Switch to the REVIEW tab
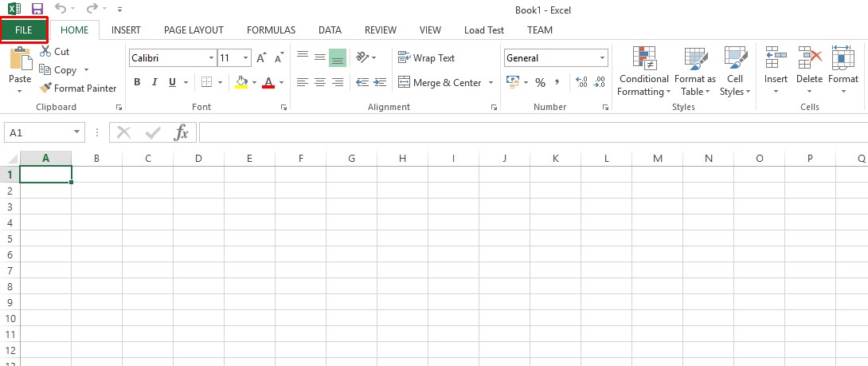The height and width of the screenshot is (366, 868). [x=381, y=30]
